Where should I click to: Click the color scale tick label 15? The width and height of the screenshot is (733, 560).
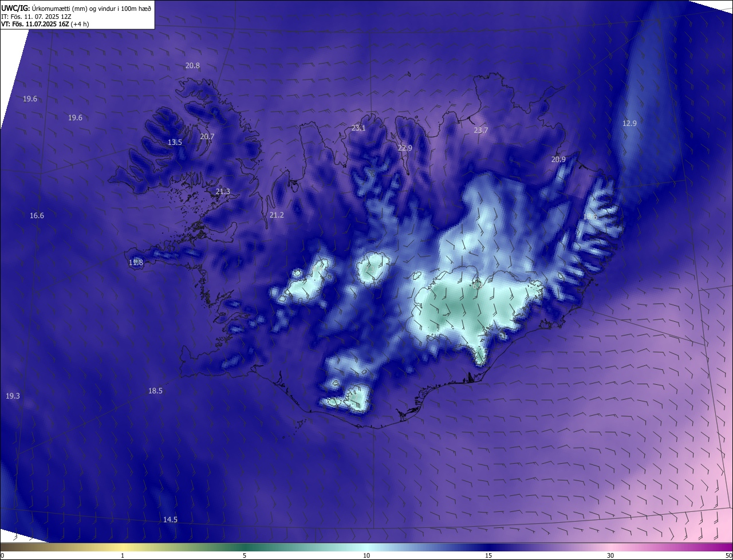pos(488,556)
